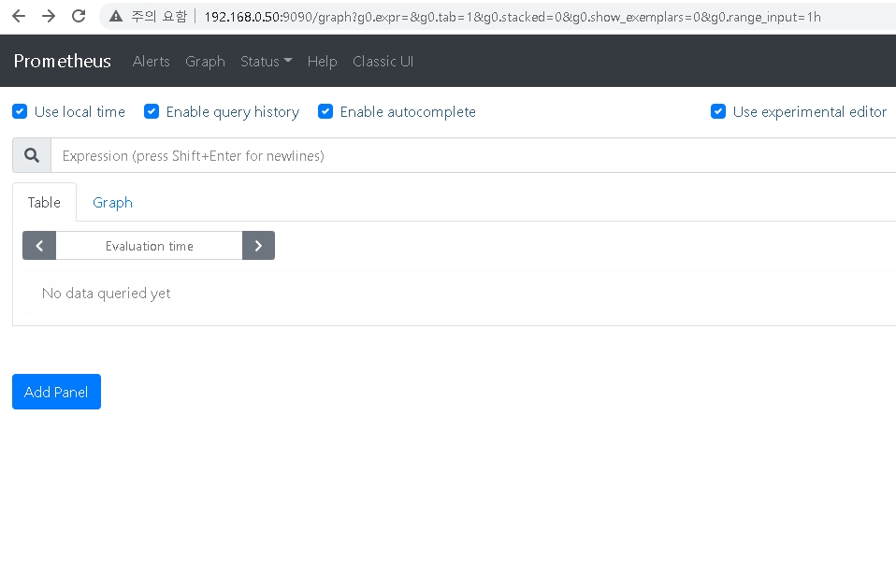The image size is (896, 588).
Task: Toggle Use local time checkbox
Action: pos(20,111)
